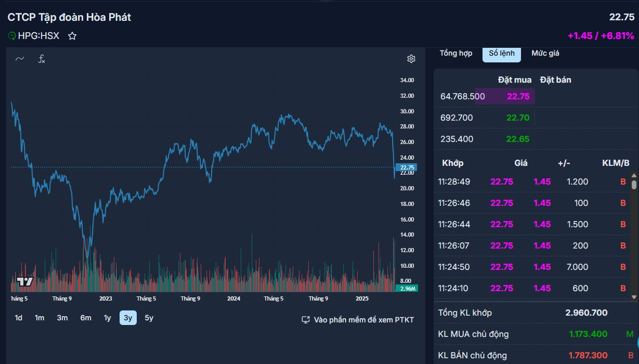
Task: Click the trade list scrollbar thumb
Action: tap(634, 185)
